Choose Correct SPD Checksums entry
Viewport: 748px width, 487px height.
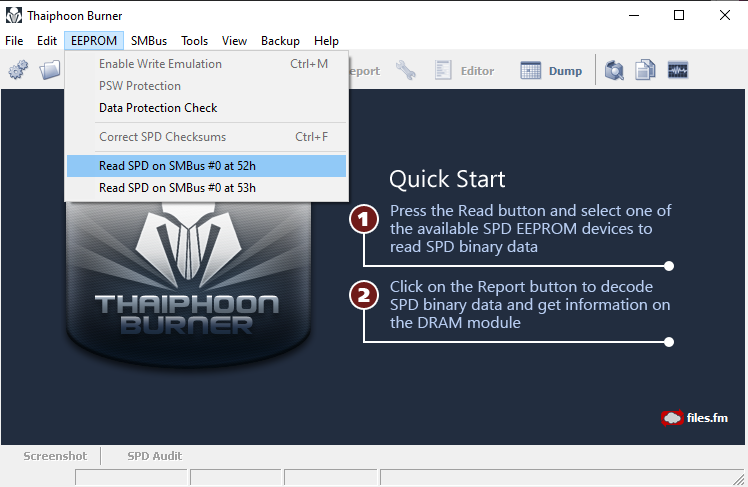(x=206, y=137)
